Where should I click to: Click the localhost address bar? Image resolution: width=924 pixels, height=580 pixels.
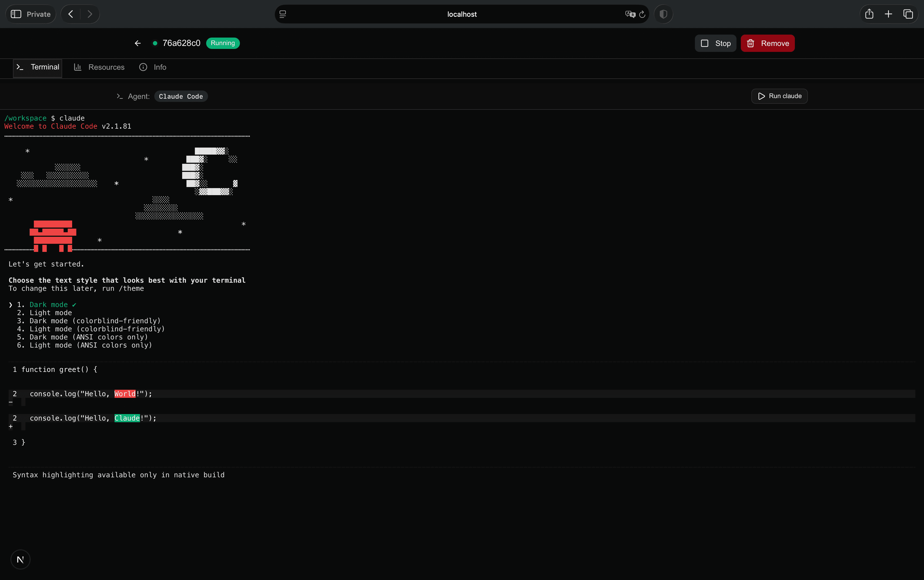pyautogui.click(x=461, y=14)
